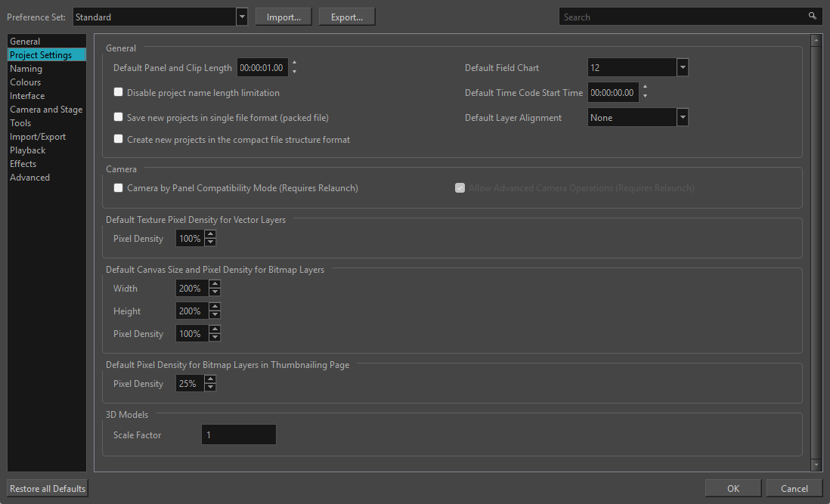Click the search magnifier icon
The width and height of the screenshot is (830, 504).
pos(813,16)
